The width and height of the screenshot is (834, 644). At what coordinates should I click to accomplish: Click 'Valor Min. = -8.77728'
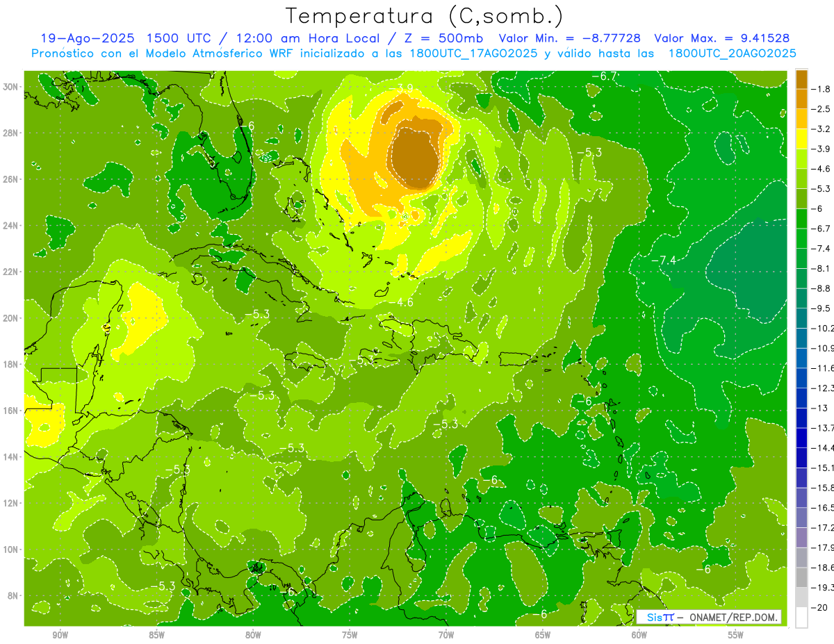tap(570, 38)
